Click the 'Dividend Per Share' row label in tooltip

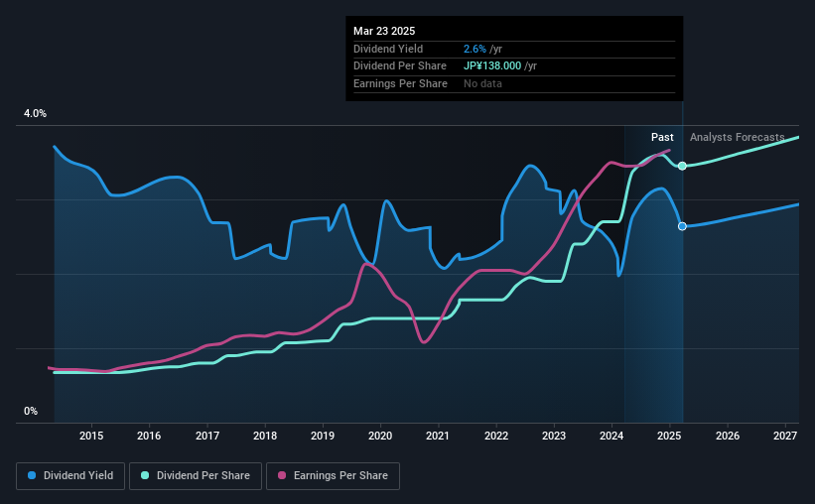tap(400, 66)
